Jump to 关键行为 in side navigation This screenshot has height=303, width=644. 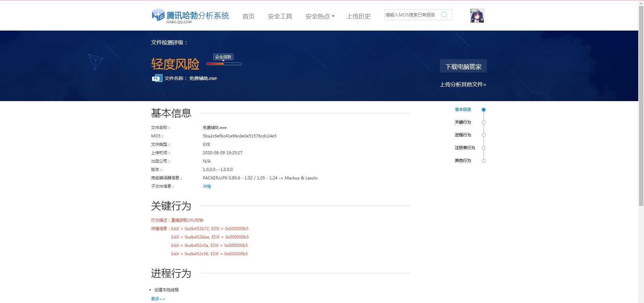(463, 122)
